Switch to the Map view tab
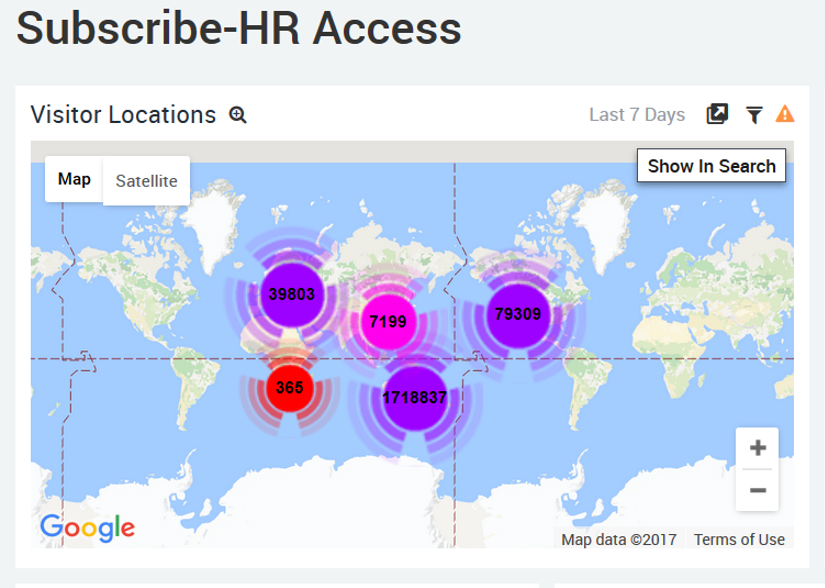Viewport: 825px width, 588px height. pyautogui.click(x=74, y=180)
